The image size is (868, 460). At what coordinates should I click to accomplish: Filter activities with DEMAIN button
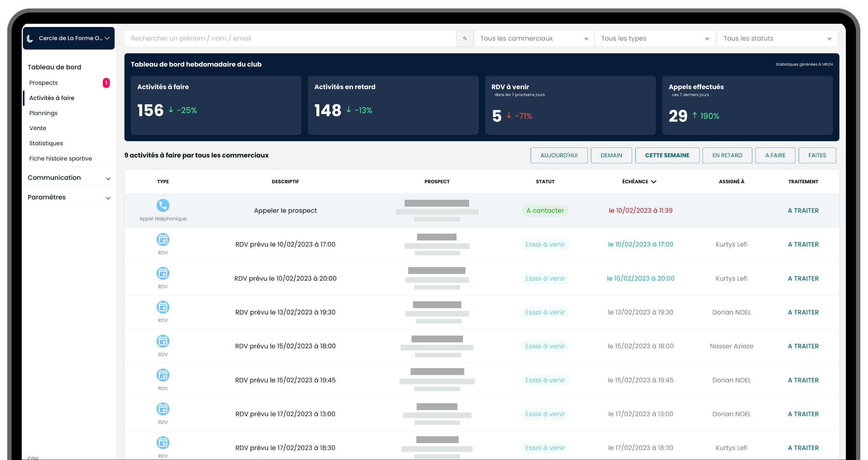[611, 155]
